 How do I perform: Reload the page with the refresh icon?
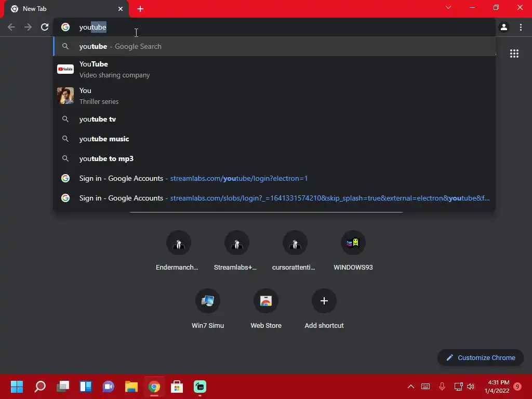(45, 27)
